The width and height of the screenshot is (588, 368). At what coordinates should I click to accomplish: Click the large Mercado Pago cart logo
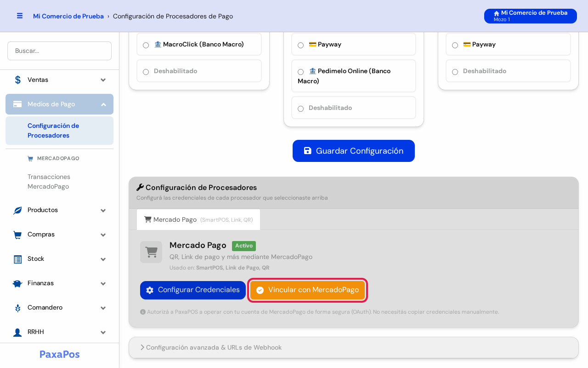tap(151, 252)
